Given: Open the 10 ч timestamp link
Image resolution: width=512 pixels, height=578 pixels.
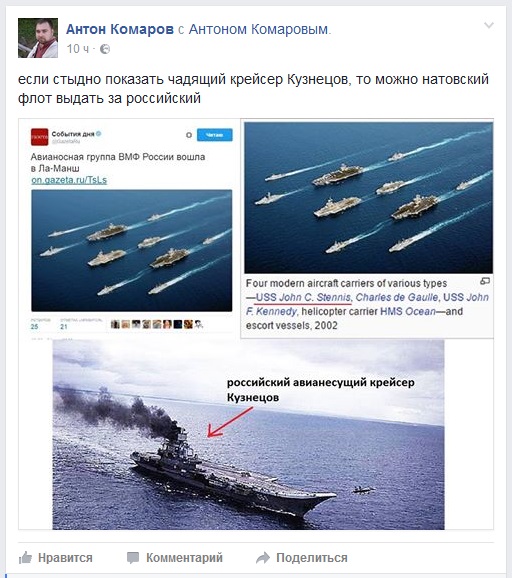Looking at the screenshot, I should point(78,49).
